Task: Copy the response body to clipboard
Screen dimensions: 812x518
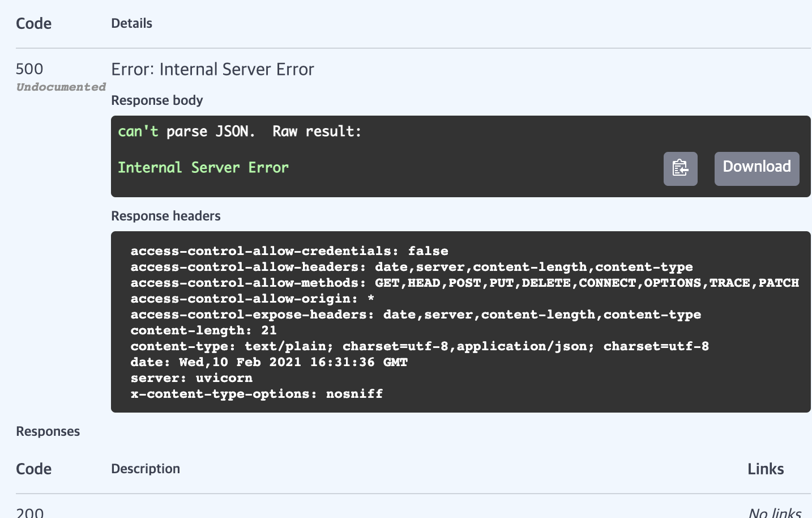Action: (x=680, y=168)
